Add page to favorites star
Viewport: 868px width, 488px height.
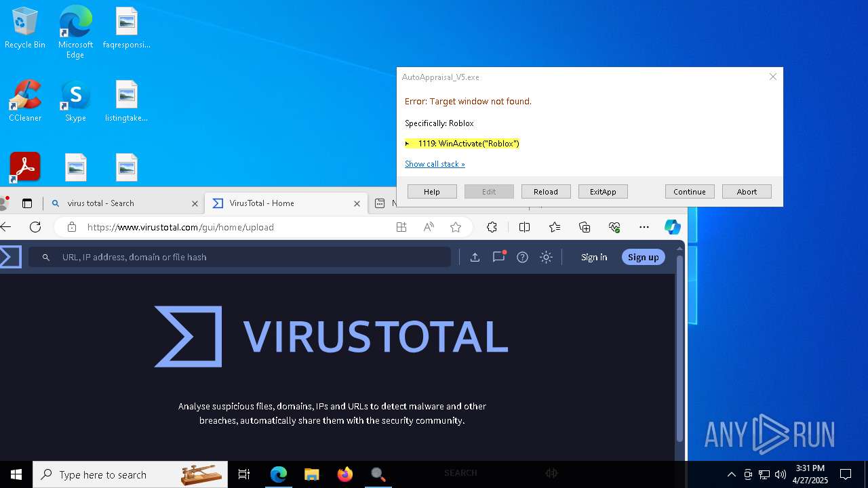(456, 227)
